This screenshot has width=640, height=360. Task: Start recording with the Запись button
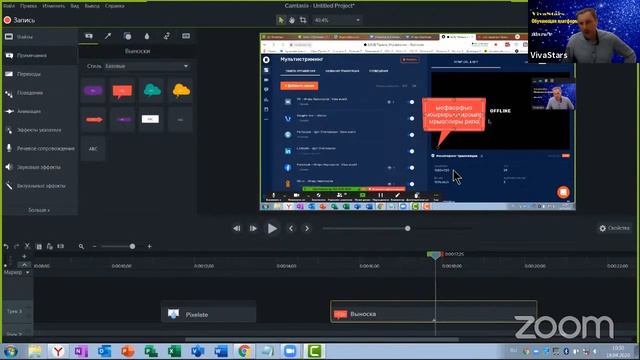[x=20, y=20]
